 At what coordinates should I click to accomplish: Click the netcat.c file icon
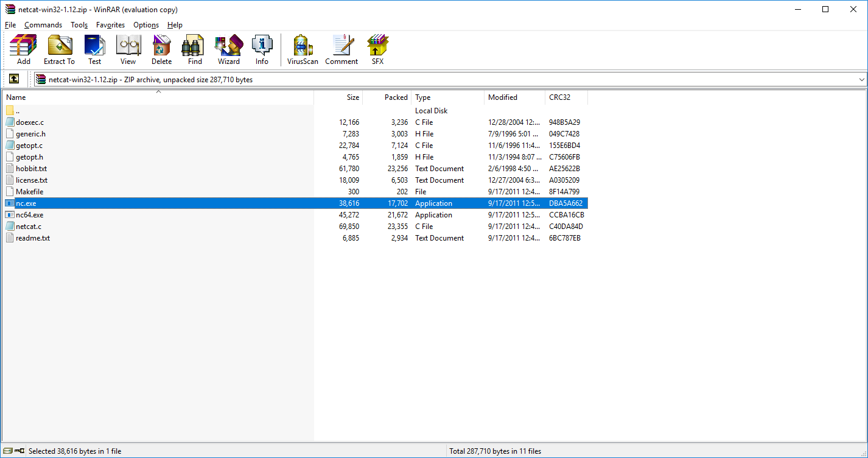[x=10, y=227]
